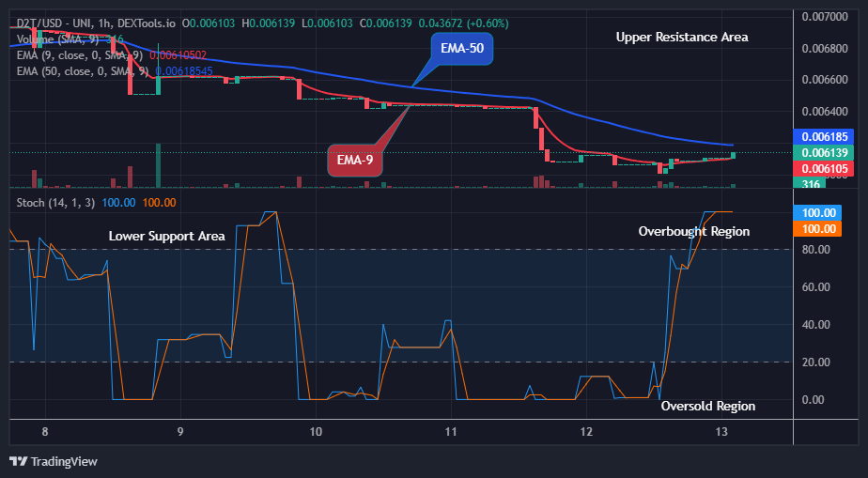This screenshot has height=478, width=868.
Task: Click the 0.00610502 EMA legend value
Action: pos(178,55)
